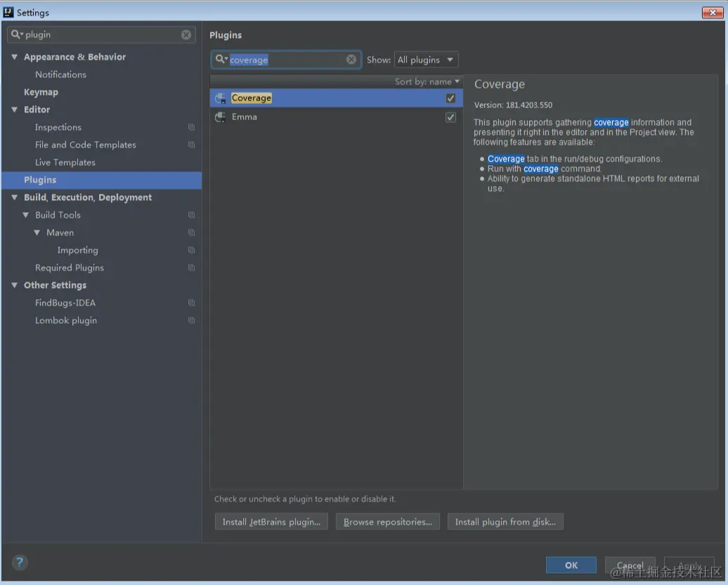The width and height of the screenshot is (728, 585).
Task: Click the magnifier icon in the settings search box
Action: click(x=17, y=35)
